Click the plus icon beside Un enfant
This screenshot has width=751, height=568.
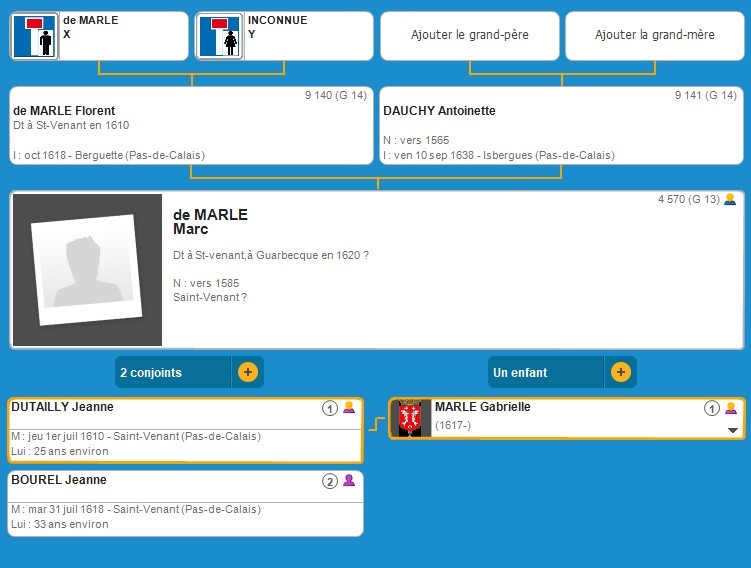pyautogui.click(x=620, y=372)
